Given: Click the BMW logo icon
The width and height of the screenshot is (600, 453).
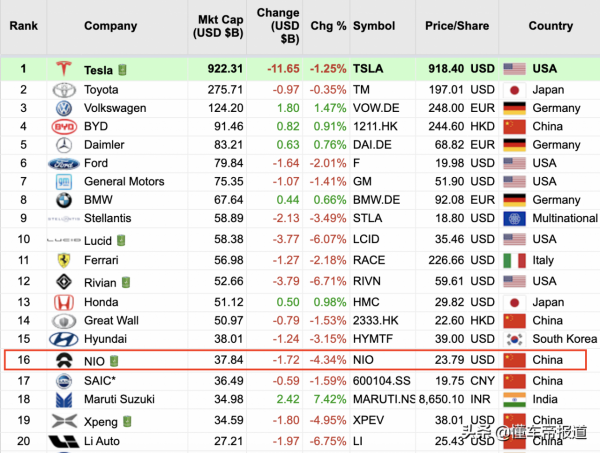Looking at the screenshot, I should click(x=64, y=201).
